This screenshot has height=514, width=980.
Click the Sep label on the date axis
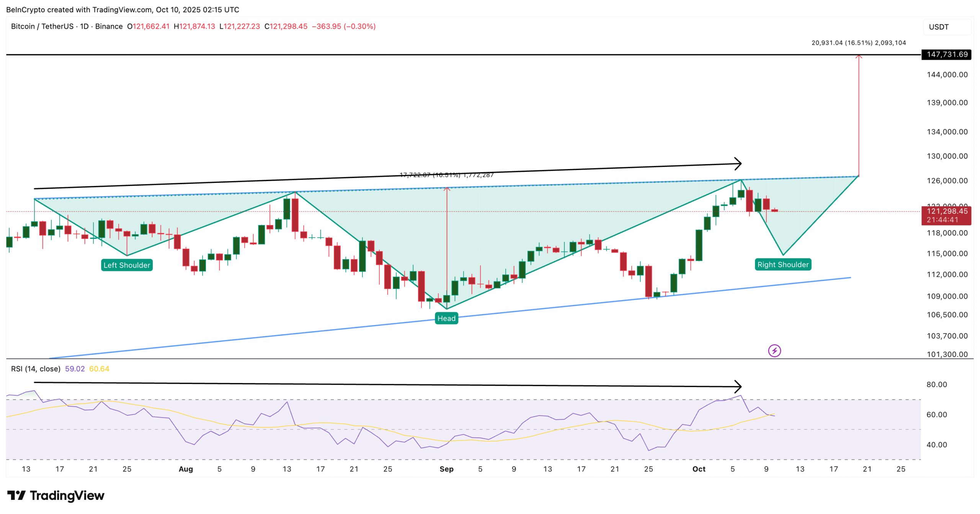(x=447, y=468)
